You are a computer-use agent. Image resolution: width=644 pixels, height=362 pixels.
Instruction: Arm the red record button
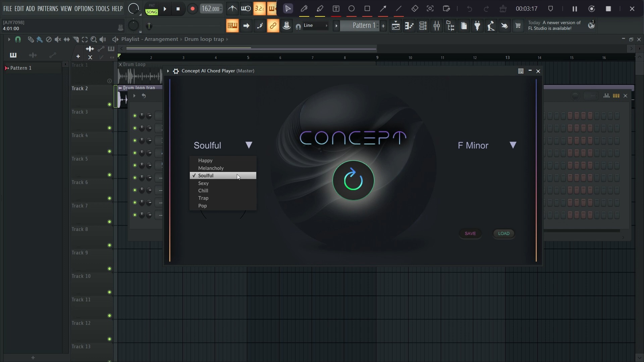coord(192,9)
